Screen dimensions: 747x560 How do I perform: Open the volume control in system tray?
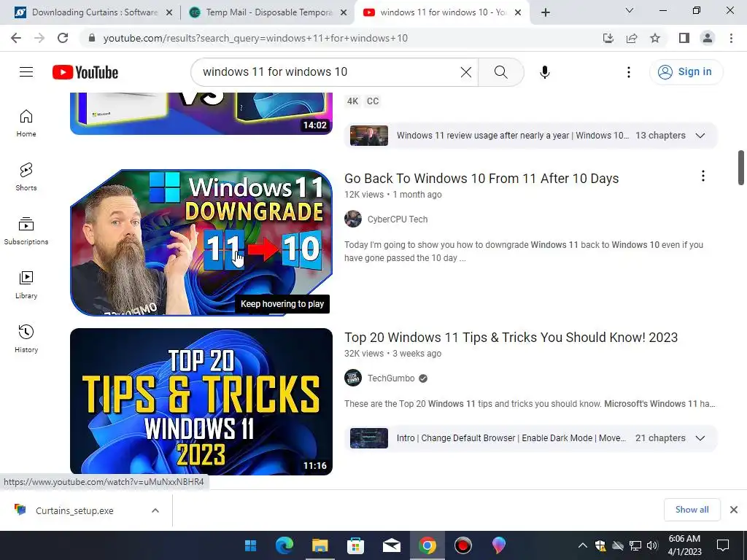click(652, 545)
